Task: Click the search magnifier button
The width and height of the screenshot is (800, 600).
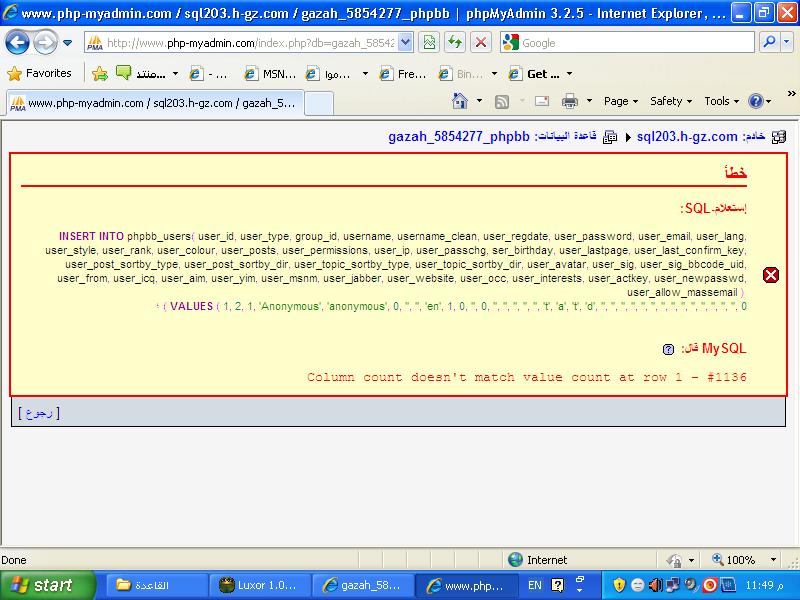Action: click(x=771, y=43)
